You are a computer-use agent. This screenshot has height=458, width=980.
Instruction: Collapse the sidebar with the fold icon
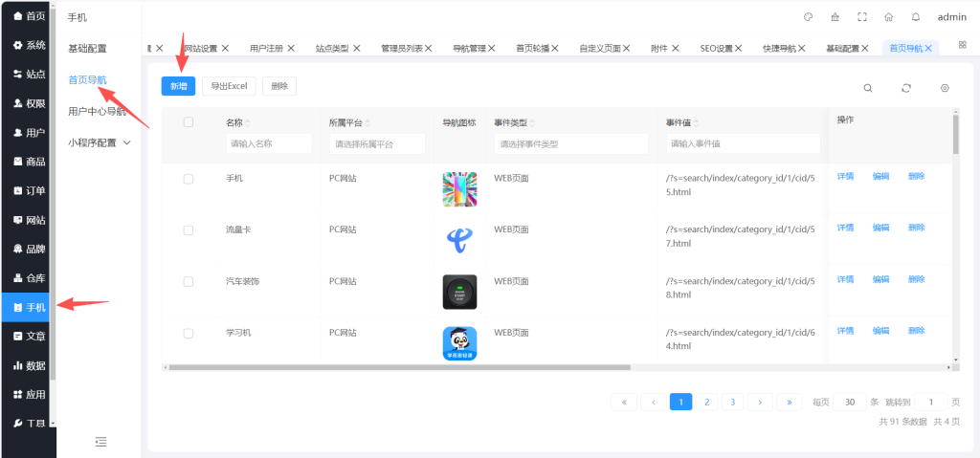100,442
